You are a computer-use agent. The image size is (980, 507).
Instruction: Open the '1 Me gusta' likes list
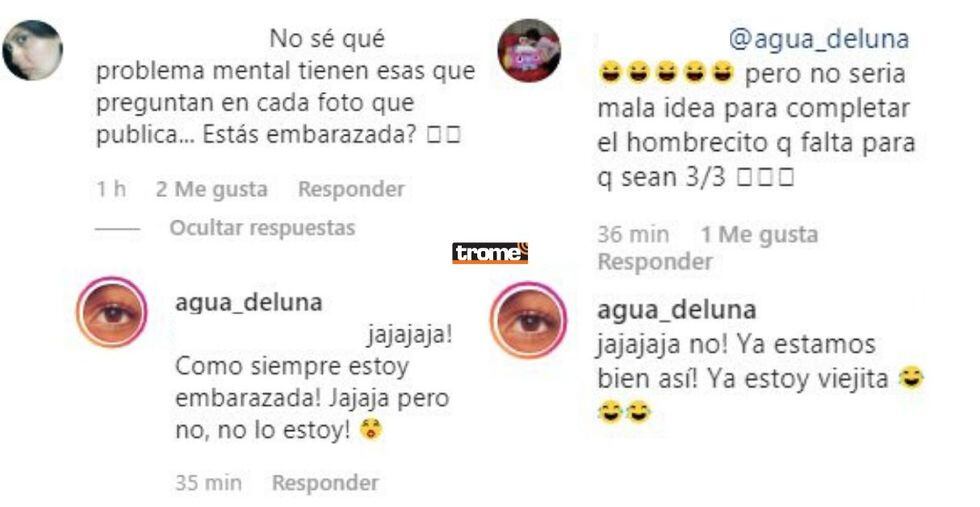point(759,235)
